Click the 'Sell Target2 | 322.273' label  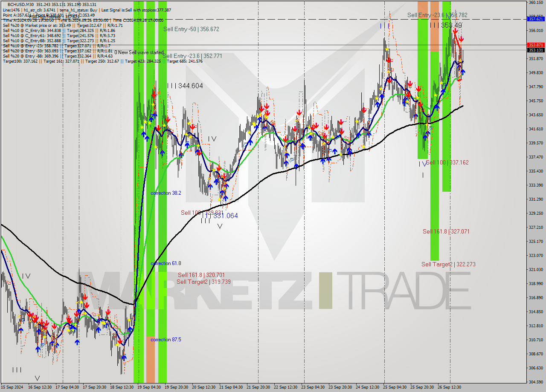[x=448, y=264]
